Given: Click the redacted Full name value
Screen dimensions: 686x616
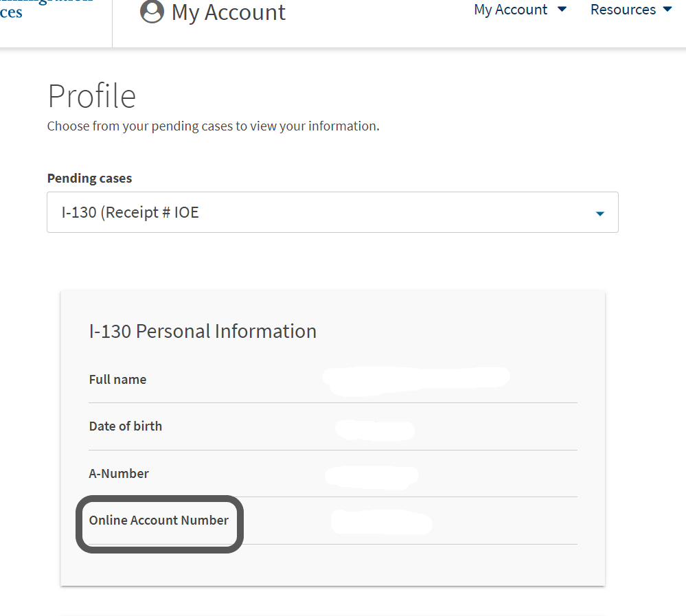Looking at the screenshot, I should point(416,380).
